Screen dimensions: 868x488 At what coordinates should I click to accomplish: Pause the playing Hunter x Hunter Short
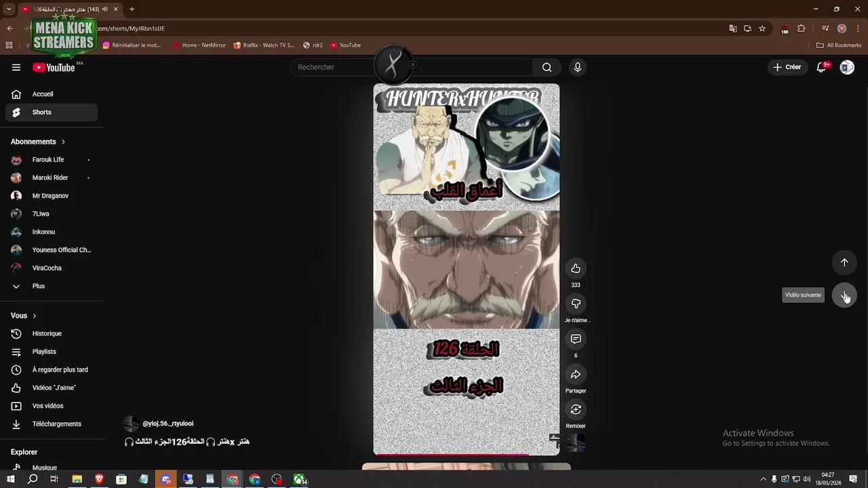pos(467,269)
